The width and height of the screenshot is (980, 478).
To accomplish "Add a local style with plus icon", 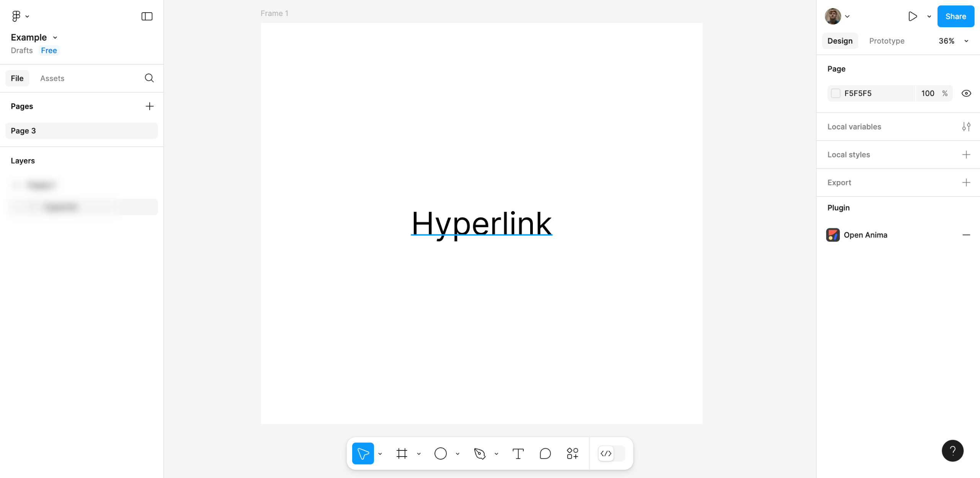I will tap(966, 155).
